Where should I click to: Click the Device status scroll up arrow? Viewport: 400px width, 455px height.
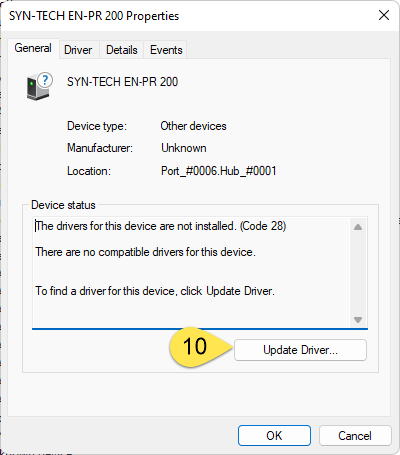pyautogui.click(x=358, y=227)
